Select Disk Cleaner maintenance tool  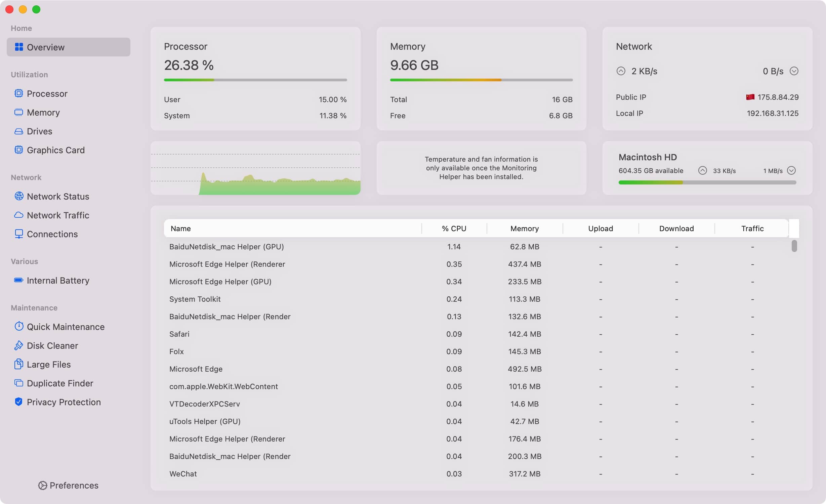click(x=52, y=345)
